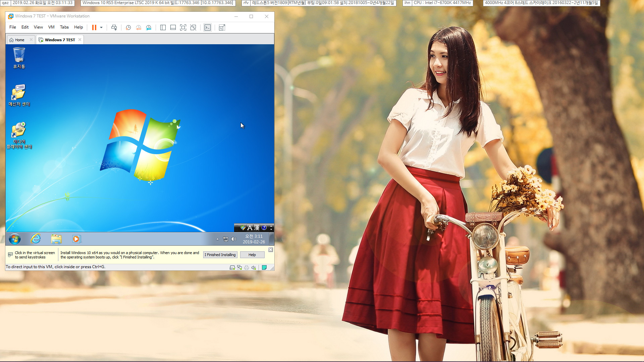Click the keyboard hint icon in the message bar
The image size is (644, 362).
[x=10, y=255]
